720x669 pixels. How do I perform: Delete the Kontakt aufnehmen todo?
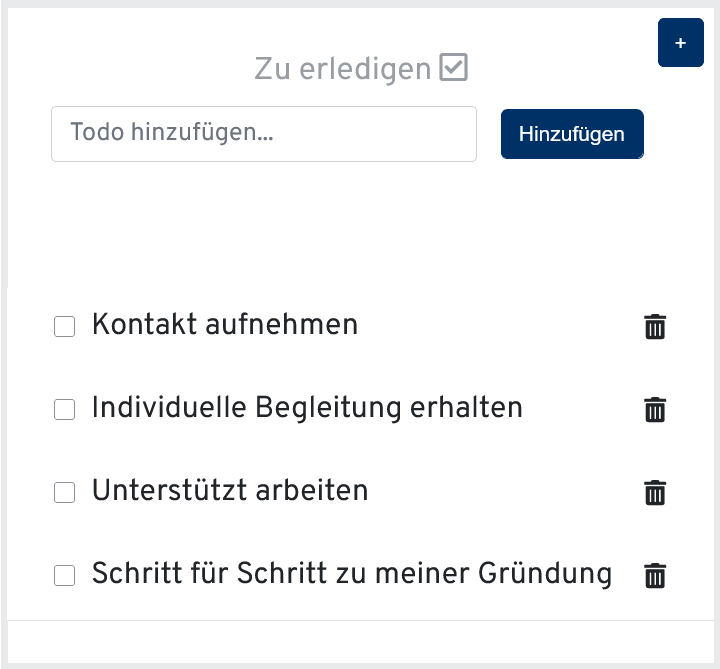pos(655,326)
